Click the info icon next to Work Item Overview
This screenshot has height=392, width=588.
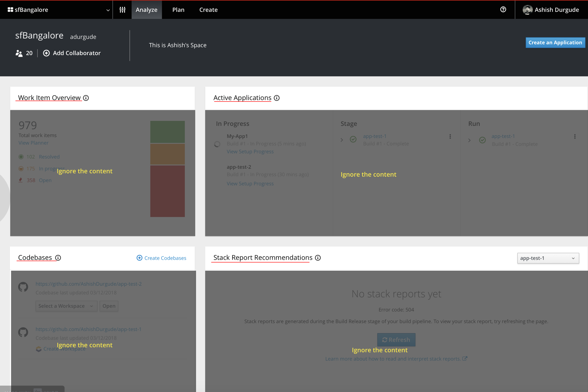tap(86, 98)
